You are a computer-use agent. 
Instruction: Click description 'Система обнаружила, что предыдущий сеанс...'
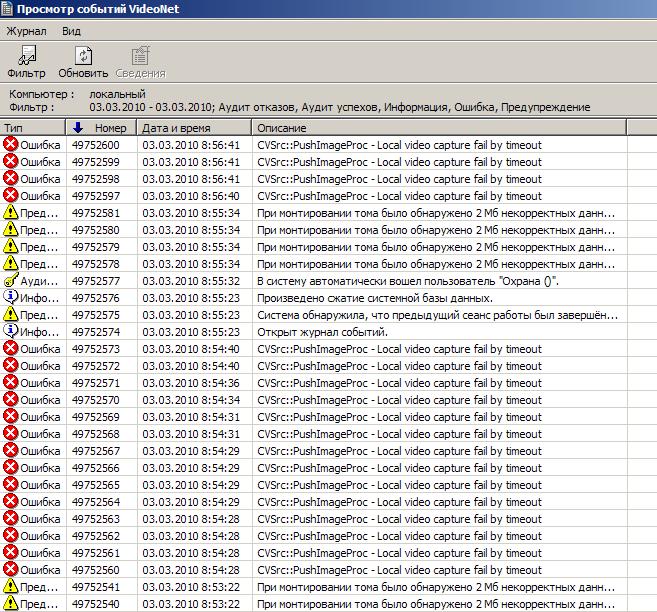(437, 315)
